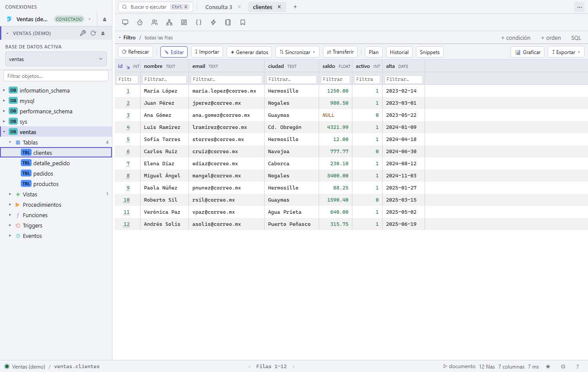Open the stopwatch icon in top toolbar

[140, 22]
